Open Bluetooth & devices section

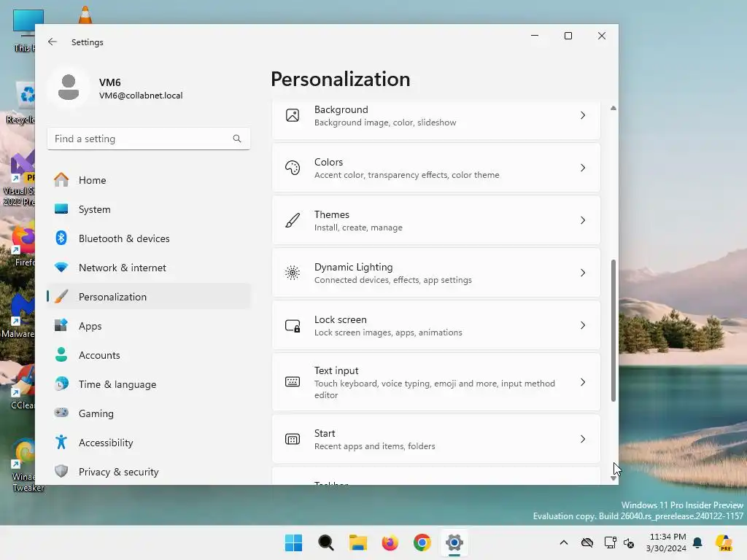[149, 238]
